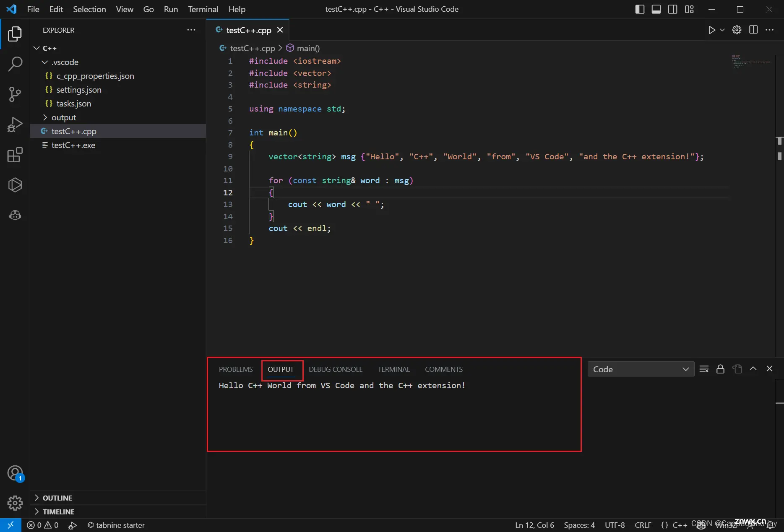
Task: Expand the OUTLINE section
Action: pyautogui.click(x=118, y=498)
